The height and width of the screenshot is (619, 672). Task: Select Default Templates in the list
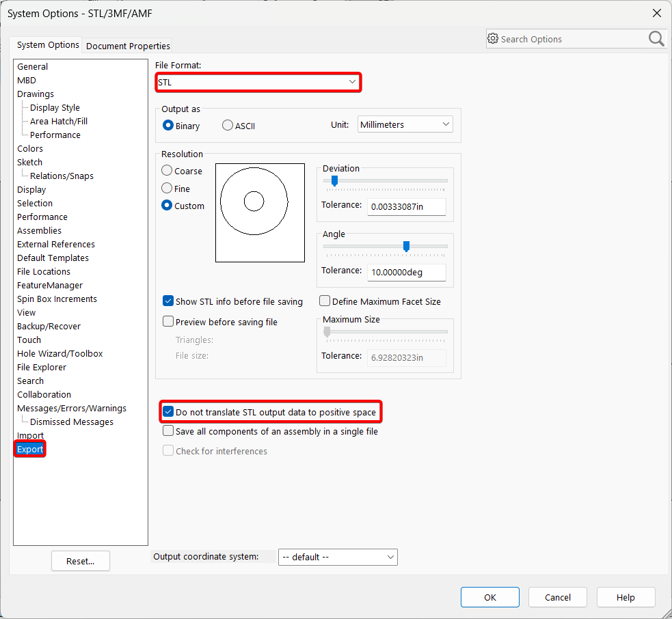[53, 258]
